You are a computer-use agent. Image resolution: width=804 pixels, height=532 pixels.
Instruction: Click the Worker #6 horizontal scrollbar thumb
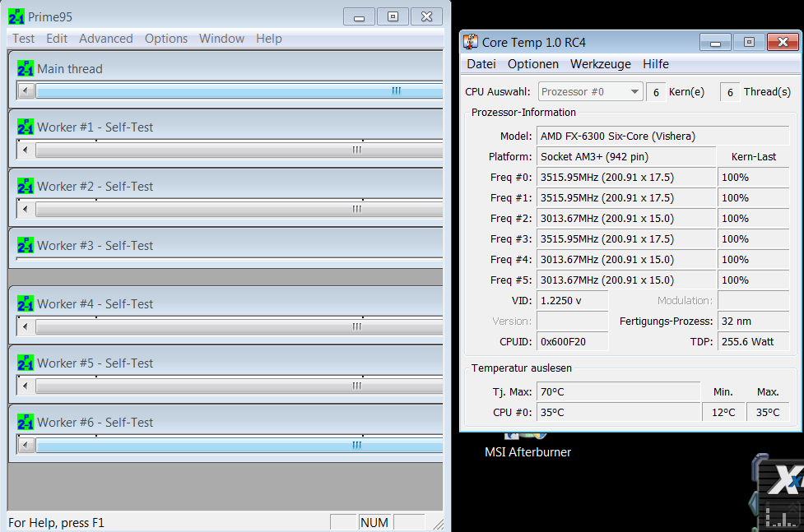point(239,446)
